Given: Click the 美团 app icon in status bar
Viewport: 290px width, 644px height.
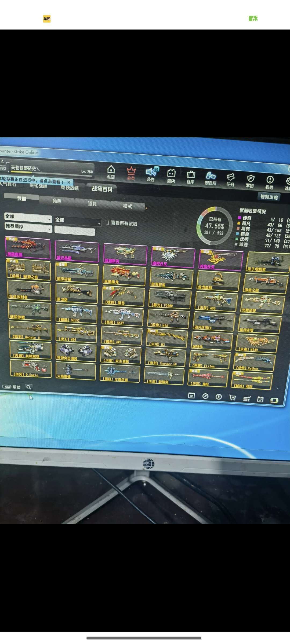Looking at the screenshot, I should coord(47,19).
